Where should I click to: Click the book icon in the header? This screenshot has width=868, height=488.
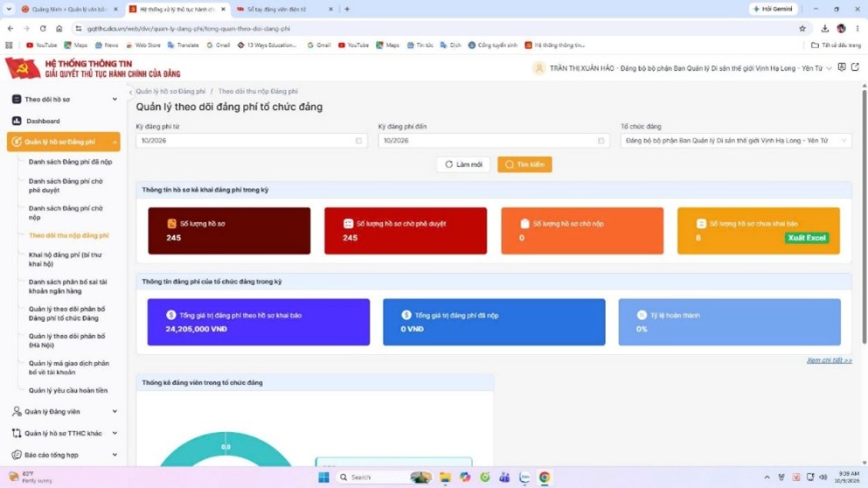tap(842, 67)
